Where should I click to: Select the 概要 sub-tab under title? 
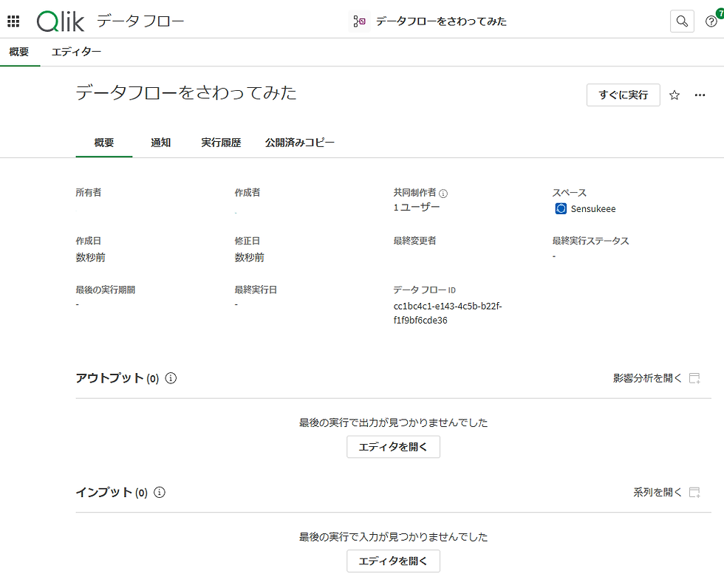[104, 143]
